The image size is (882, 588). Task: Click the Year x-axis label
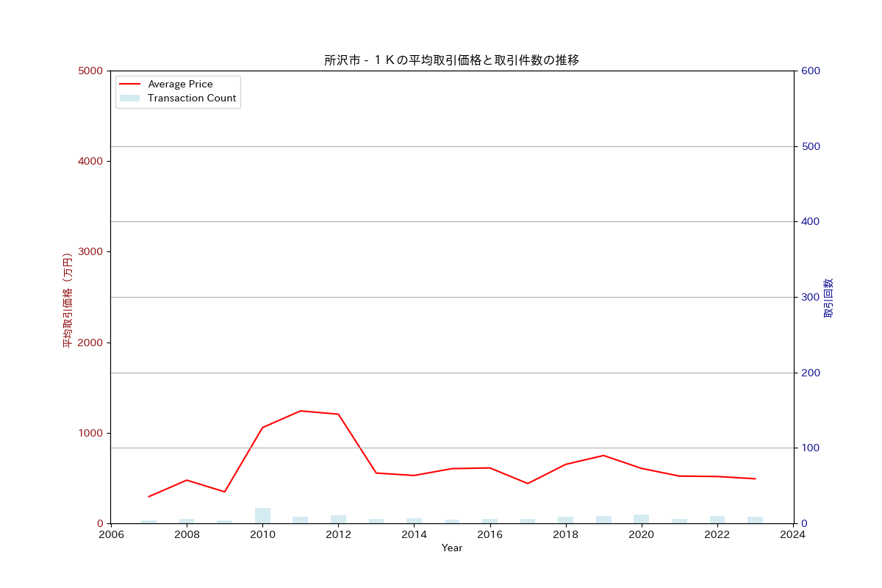point(451,548)
